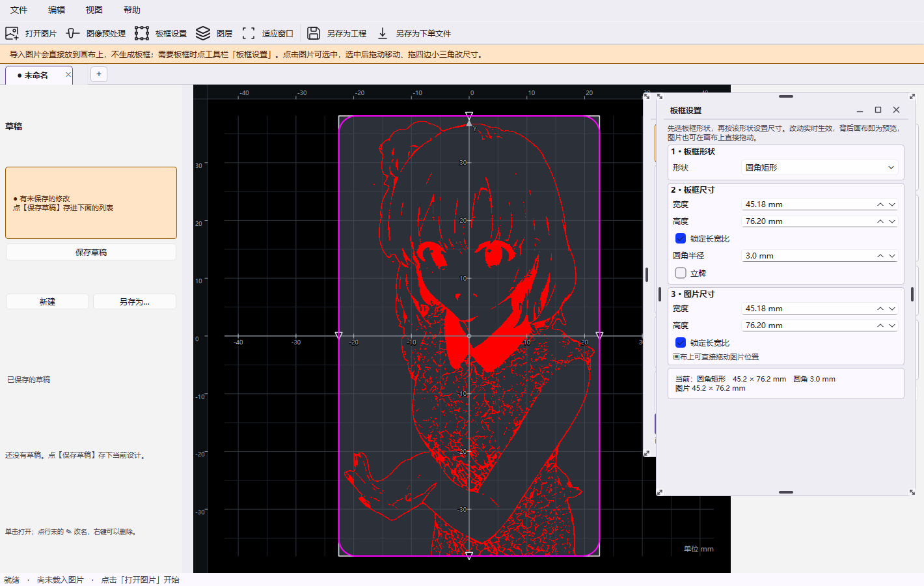
Task: Click the 尚未载入图片 status bar text
Action: (61, 579)
